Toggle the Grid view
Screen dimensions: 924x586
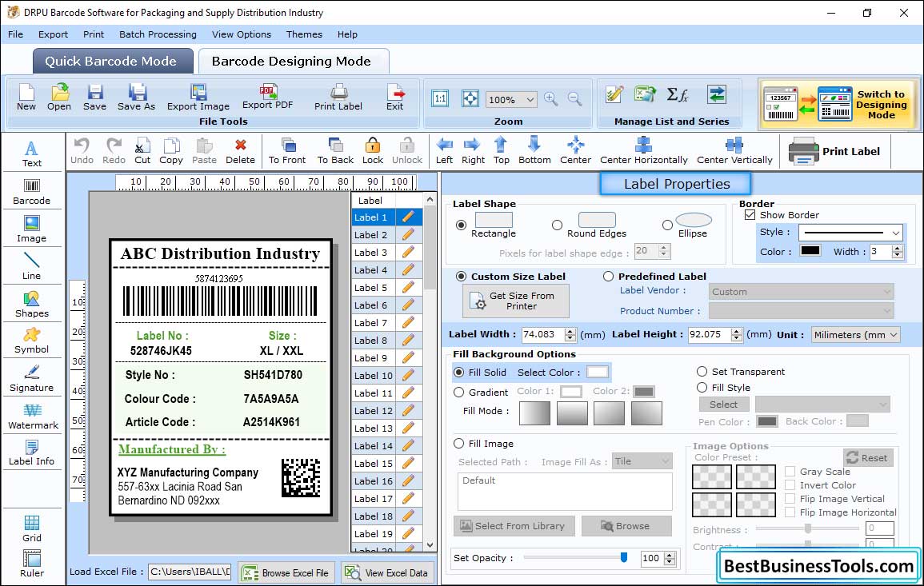(32, 528)
